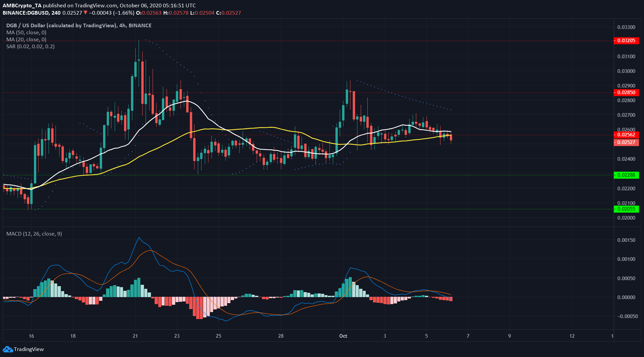
Task: Click the 0.00150 MACD axis label
Action: coord(626,240)
